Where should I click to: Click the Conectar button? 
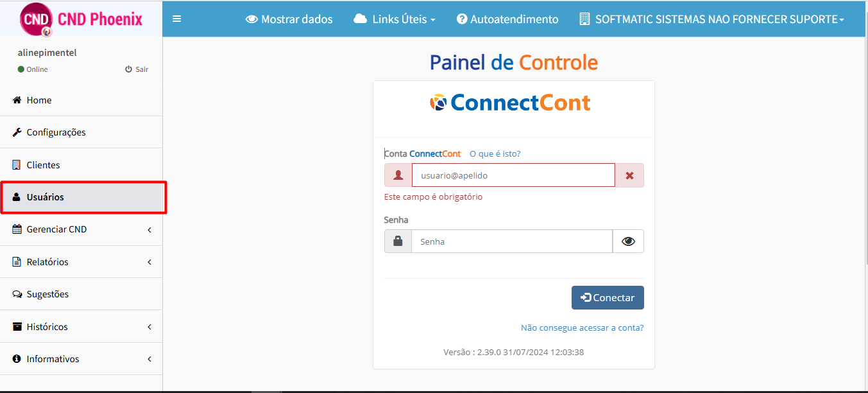(x=608, y=298)
